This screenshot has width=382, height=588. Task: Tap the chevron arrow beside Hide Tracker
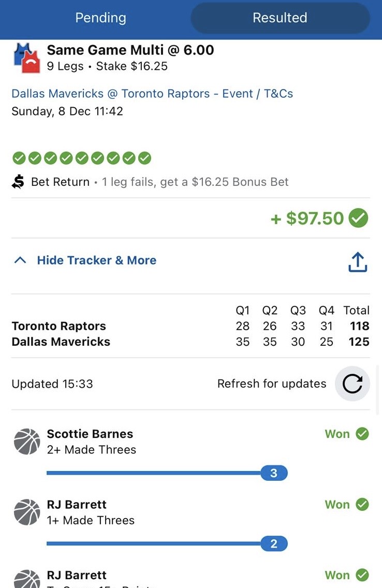tap(20, 260)
